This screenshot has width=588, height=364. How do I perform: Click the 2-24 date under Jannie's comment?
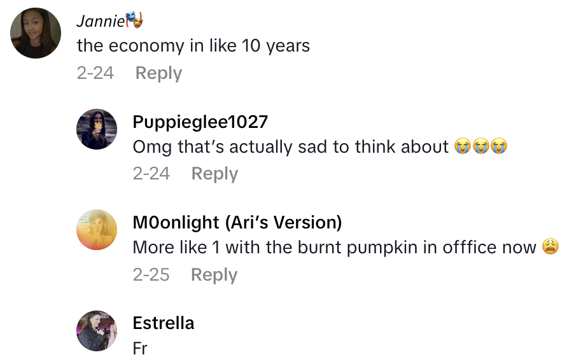(x=95, y=73)
